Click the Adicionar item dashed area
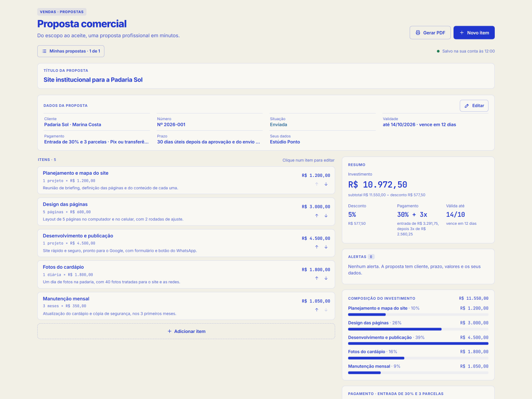 (186, 331)
